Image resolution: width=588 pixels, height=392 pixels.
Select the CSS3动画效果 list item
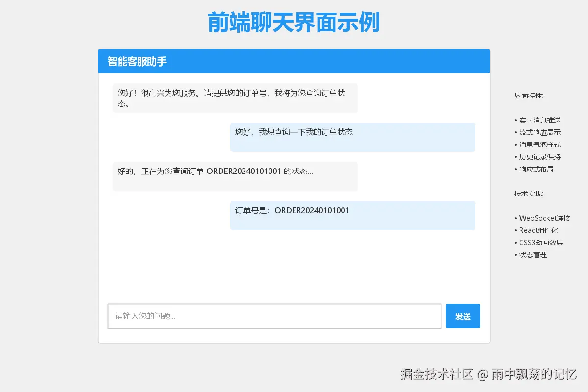click(539, 243)
